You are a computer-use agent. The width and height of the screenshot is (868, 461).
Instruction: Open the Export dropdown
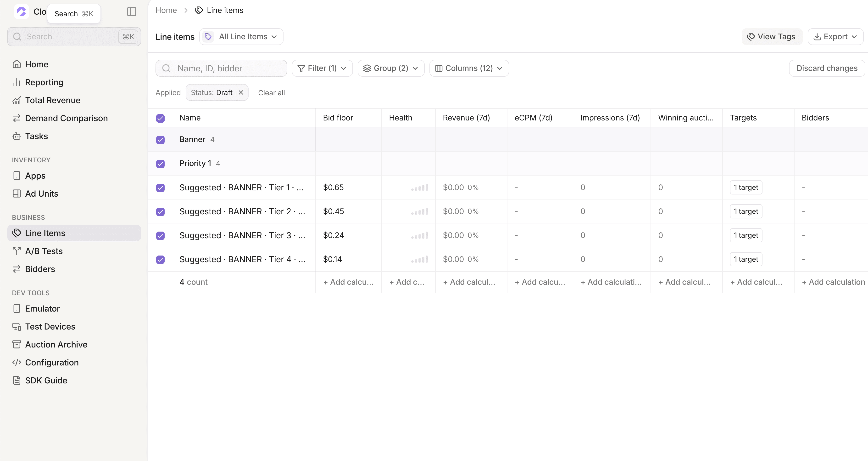point(835,36)
